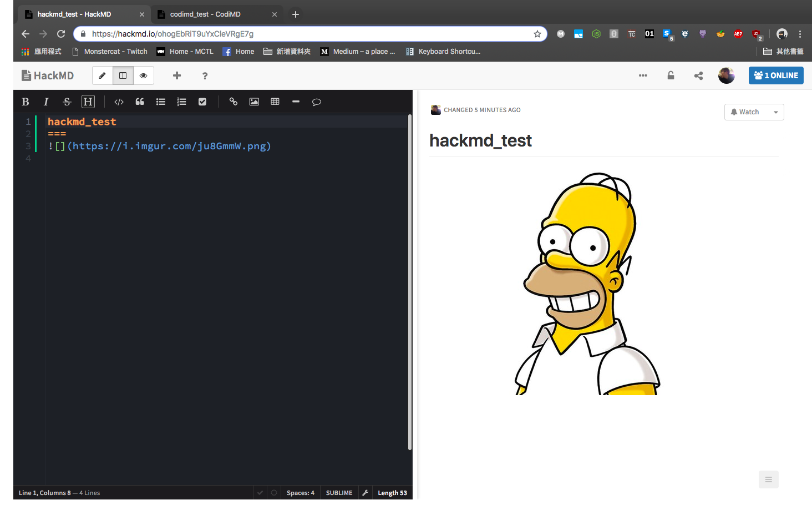Image resolution: width=812 pixels, height=515 pixels.
Task: Open Keyboard Shortcu... bookmark
Action: (443, 52)
